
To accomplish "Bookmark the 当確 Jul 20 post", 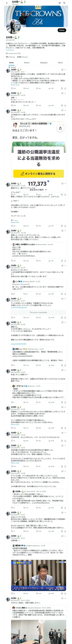I will point(62,106).
